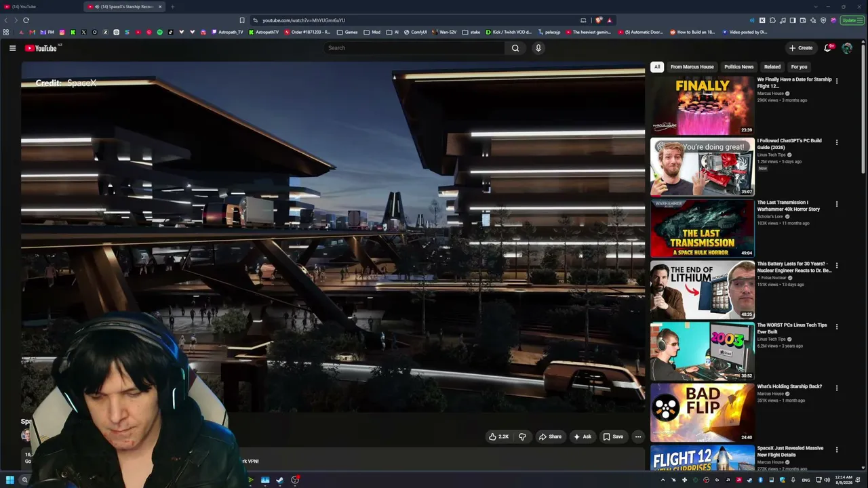Viewport: 868px width, 488px height.
Task: Open options menu for 'I Followed ChatGPT's PC Build' video
Action: [837, 142]
